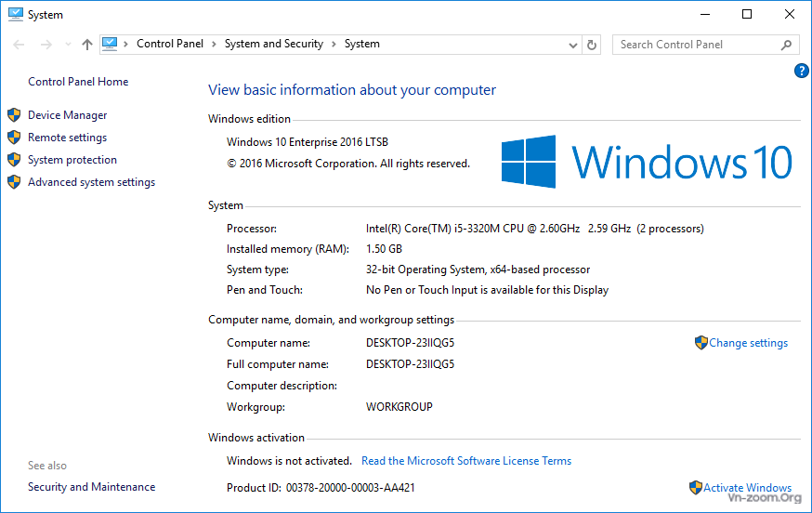Click Change settings link

coord(748,343)
